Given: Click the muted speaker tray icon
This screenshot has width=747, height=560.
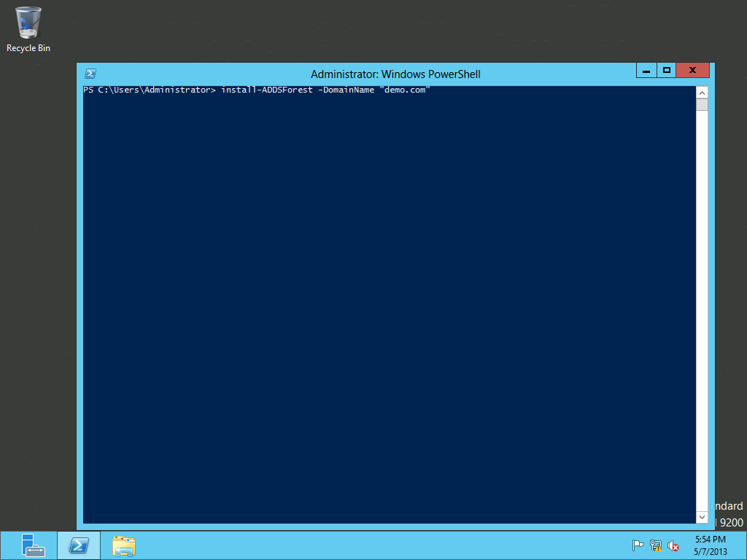Looking at the screenshot, I should [673, 545].
